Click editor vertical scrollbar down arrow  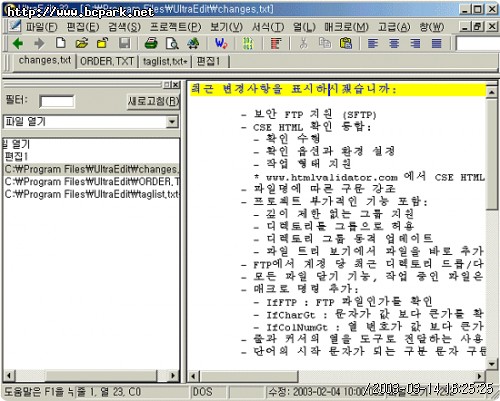492,363
